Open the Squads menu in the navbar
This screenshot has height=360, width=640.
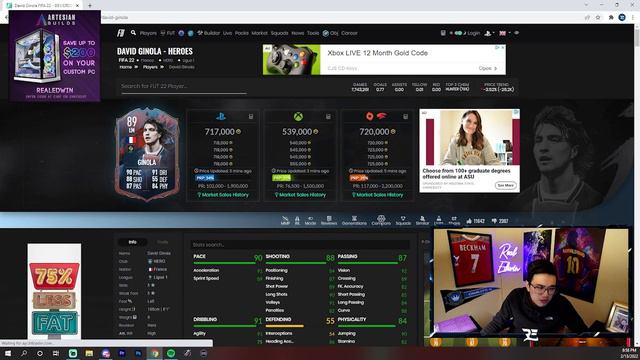click(x=280, y=33)
